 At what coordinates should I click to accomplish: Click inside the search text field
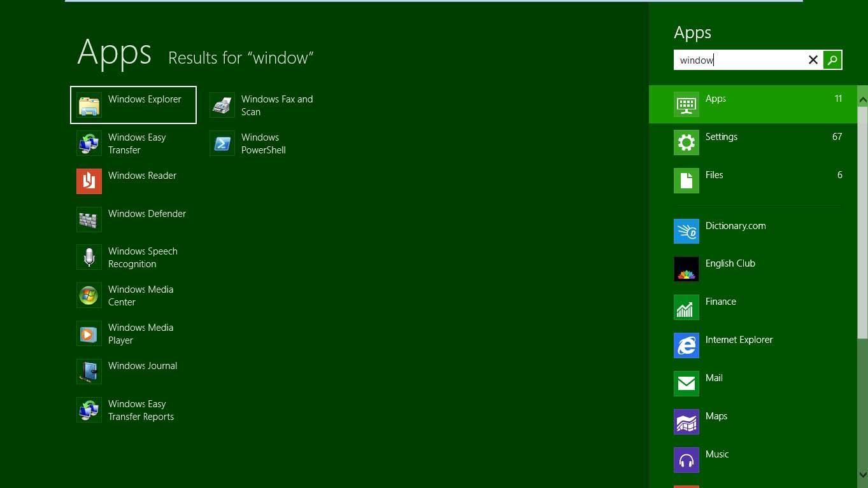tap(739, 60)
